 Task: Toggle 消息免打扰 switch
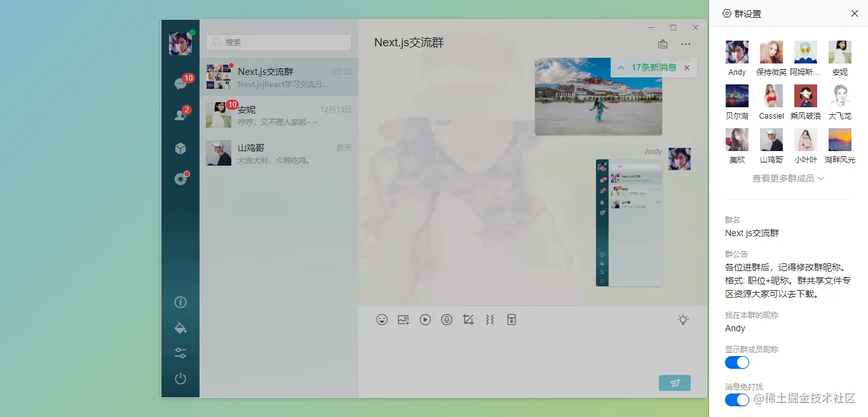[x=737, y=400]
